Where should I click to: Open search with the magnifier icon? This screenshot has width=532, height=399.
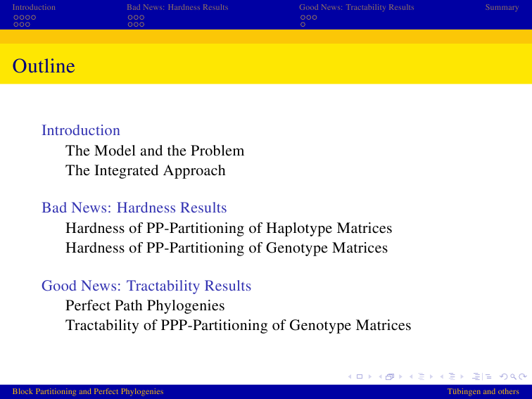pyautogui.click(x=513, y=376)
